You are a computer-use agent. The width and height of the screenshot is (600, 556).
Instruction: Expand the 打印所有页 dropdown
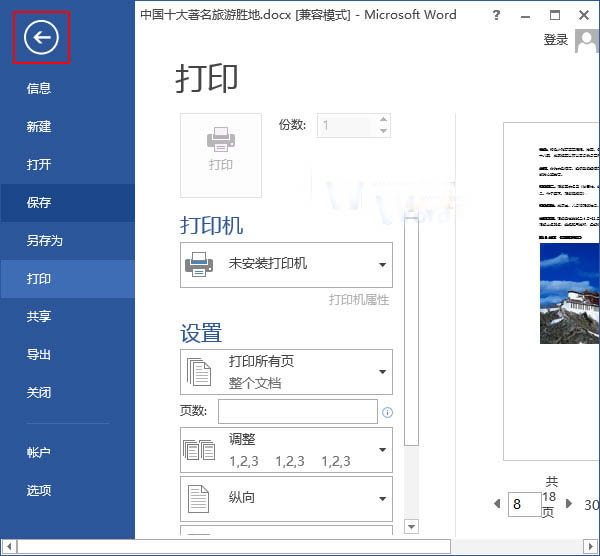pyautogui.click(x=286, y=372)
